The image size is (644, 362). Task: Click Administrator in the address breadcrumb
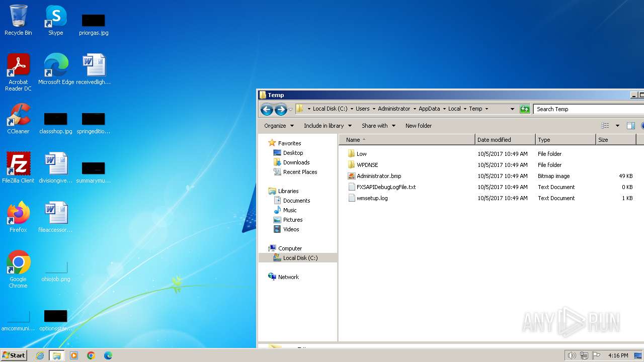pyautogui.click(x=394, y=109)
